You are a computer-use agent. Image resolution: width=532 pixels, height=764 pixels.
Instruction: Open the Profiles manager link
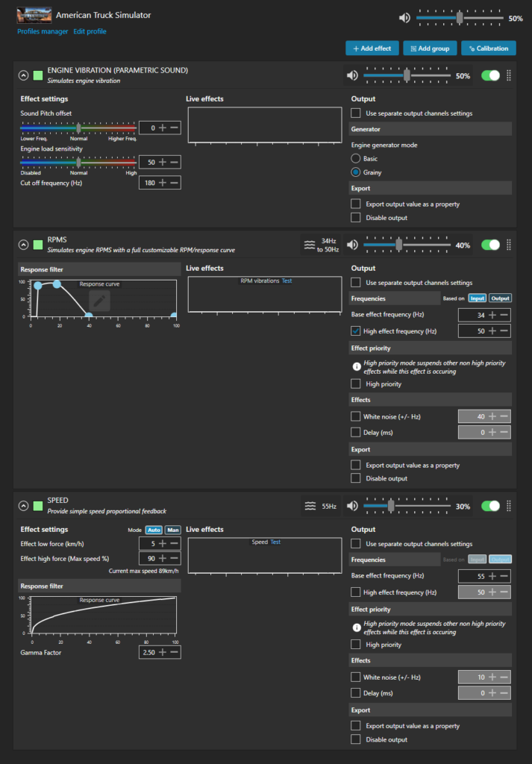[42, 31]
